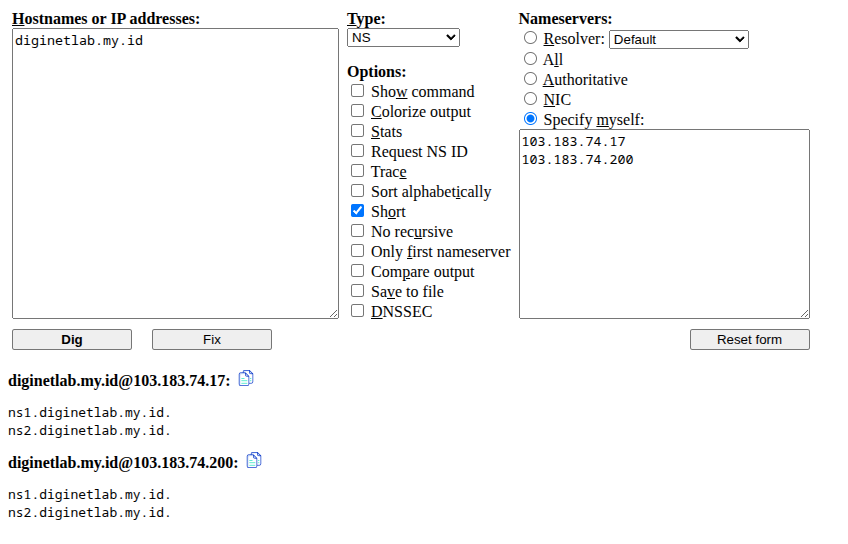Copy results for diginetlab.my.id@103.183.74.200
The image size is (848, 544).
point(254,461)
